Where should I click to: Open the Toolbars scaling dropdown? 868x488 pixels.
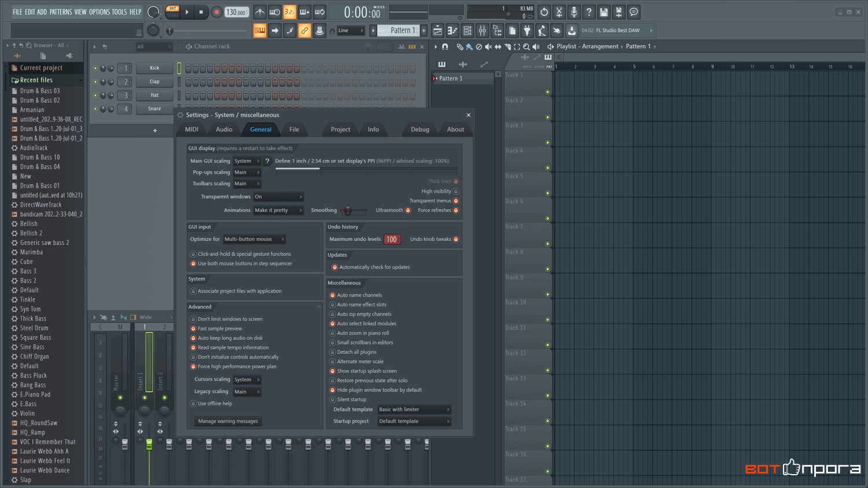pyautogui.click(x=247, y=184)
